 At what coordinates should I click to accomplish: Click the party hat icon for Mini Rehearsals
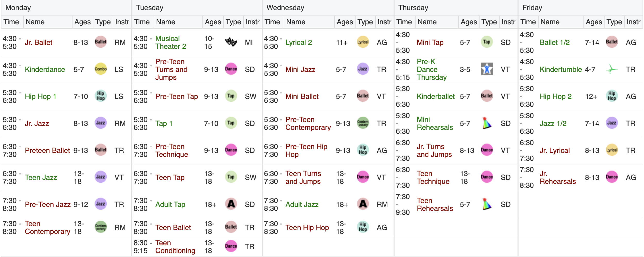point(487,123)
